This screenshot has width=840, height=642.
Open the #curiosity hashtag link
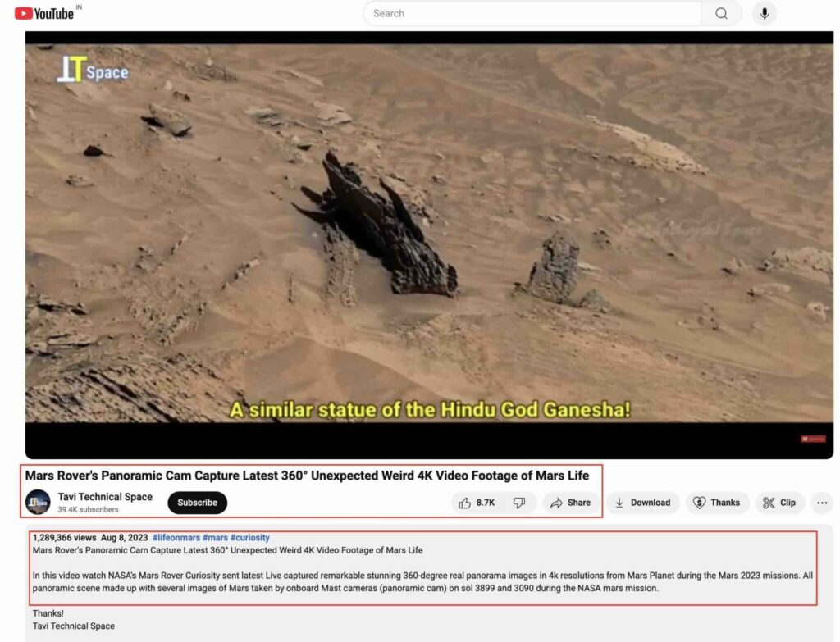point(249,538)
